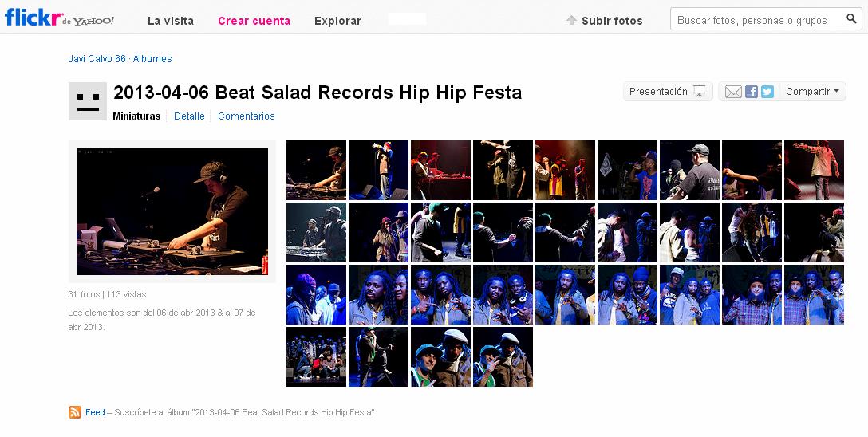Click the user buddy avatar icon
The image size is (868, 437).
(x=88, y=101)
